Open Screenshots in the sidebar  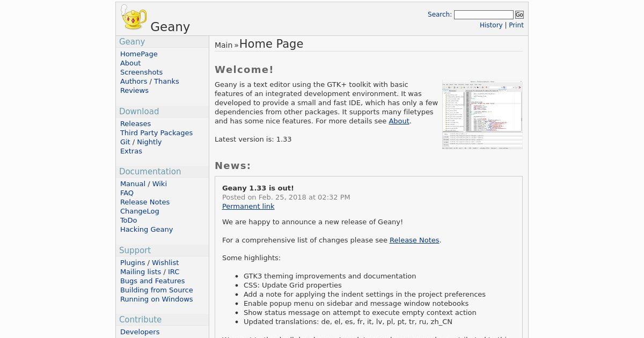point(141,72)
